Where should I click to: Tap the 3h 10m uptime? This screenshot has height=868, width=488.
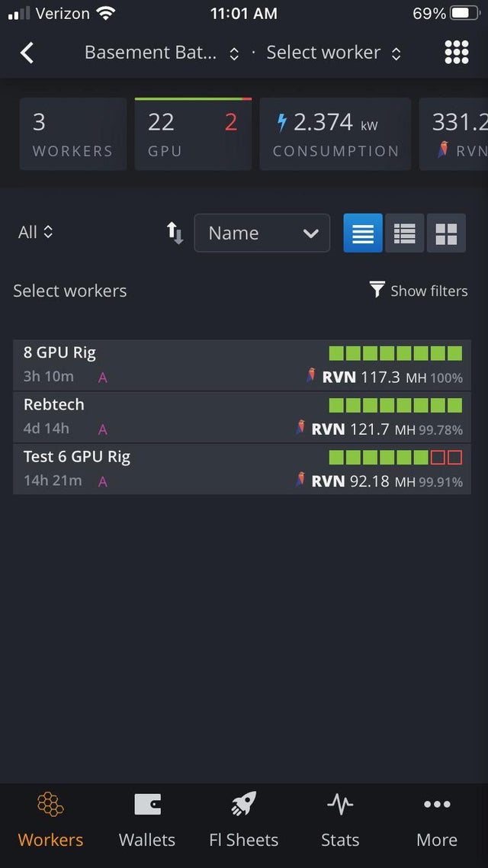pos(49,377)
